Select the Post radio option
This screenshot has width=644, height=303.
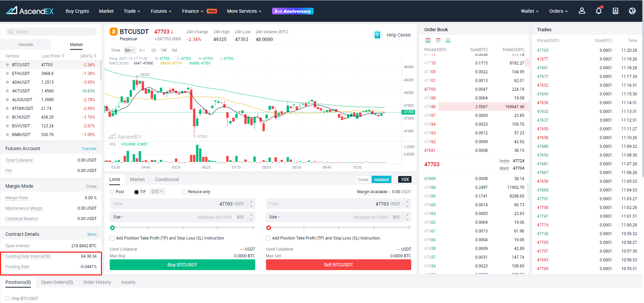(112, 192)
